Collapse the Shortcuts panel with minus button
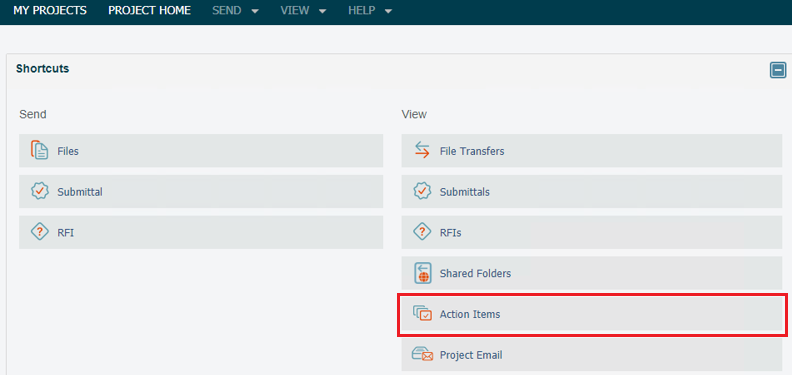Screen dimensions: 792x377 778,70
